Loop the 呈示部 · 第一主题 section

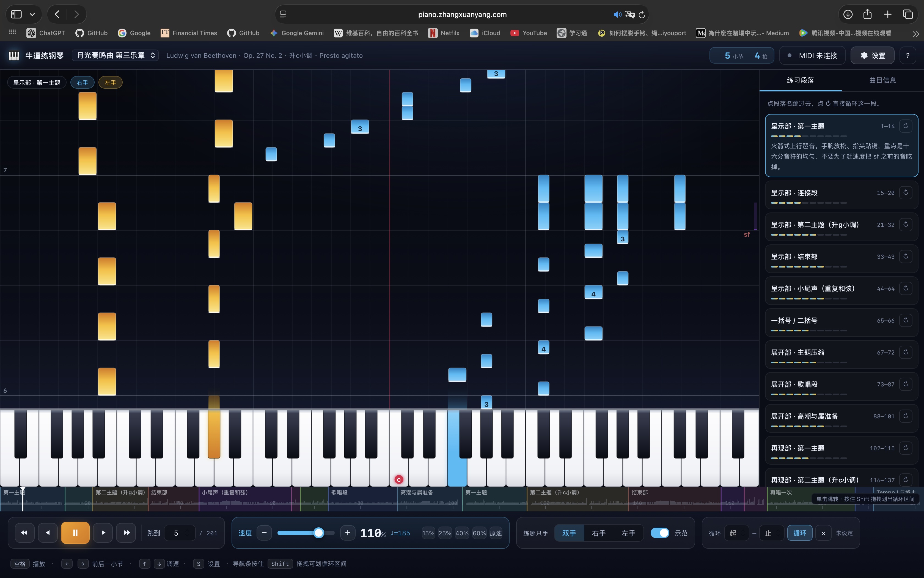906,126
